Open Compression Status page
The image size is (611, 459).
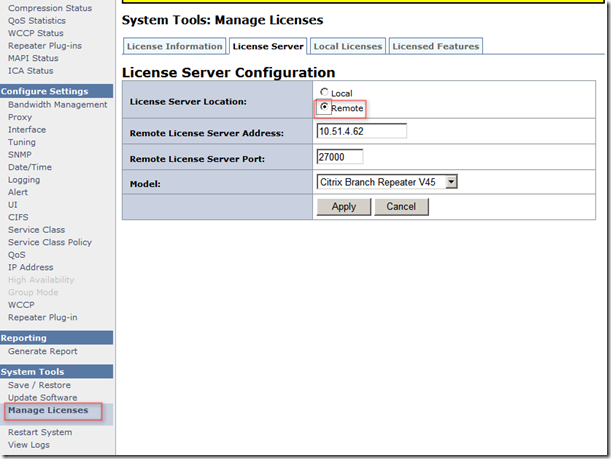click(x=50, y=8)
